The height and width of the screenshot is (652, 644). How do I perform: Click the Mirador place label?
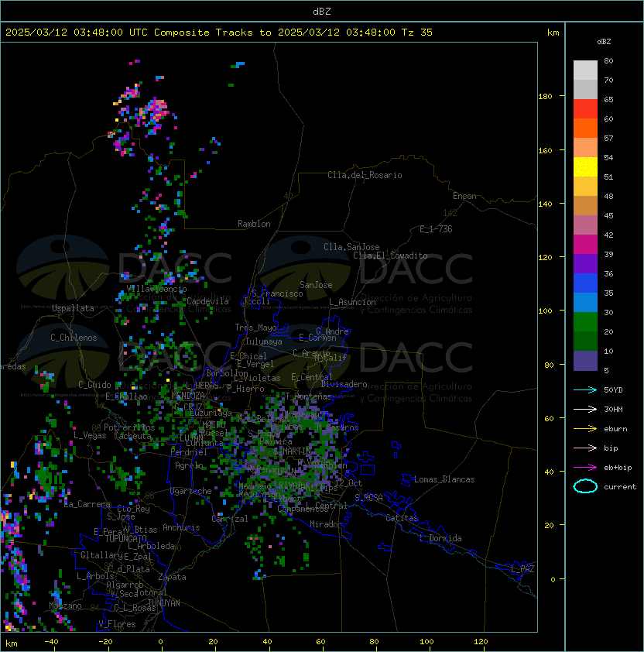(327, 524)
